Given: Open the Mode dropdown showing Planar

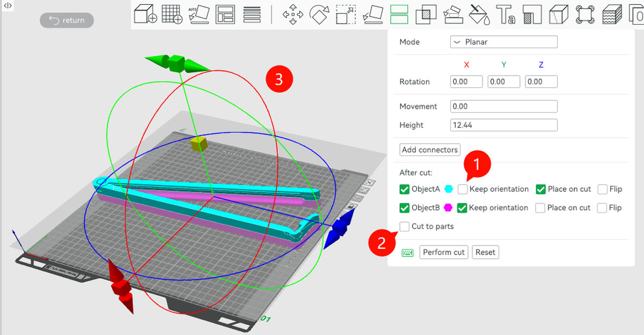Looking at the screenshot, I should 504,42.
